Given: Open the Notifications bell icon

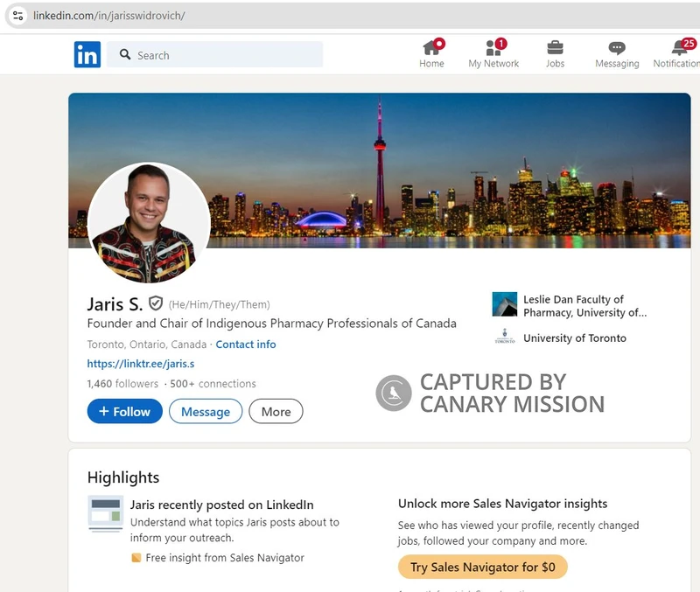Looking at the screenshot, I should click(681, 47).
